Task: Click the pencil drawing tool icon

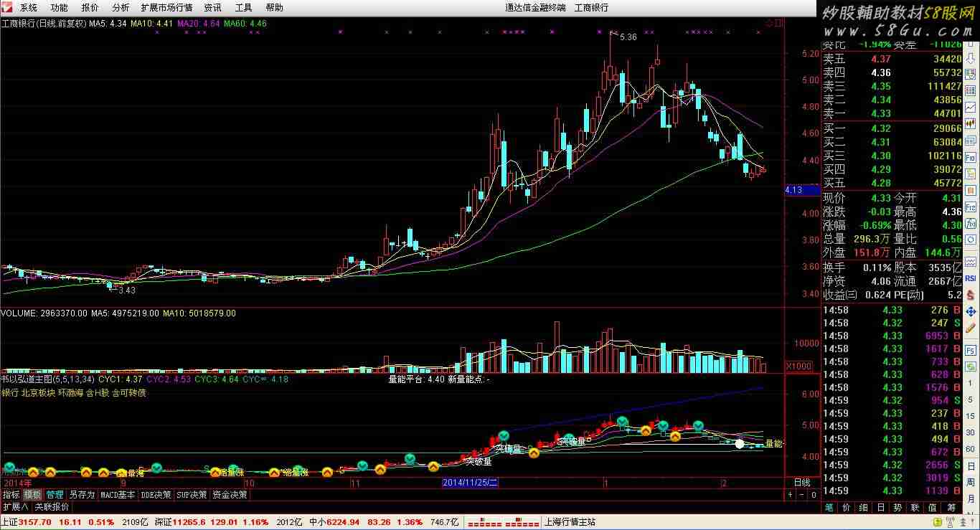Action: click(970, 328)
